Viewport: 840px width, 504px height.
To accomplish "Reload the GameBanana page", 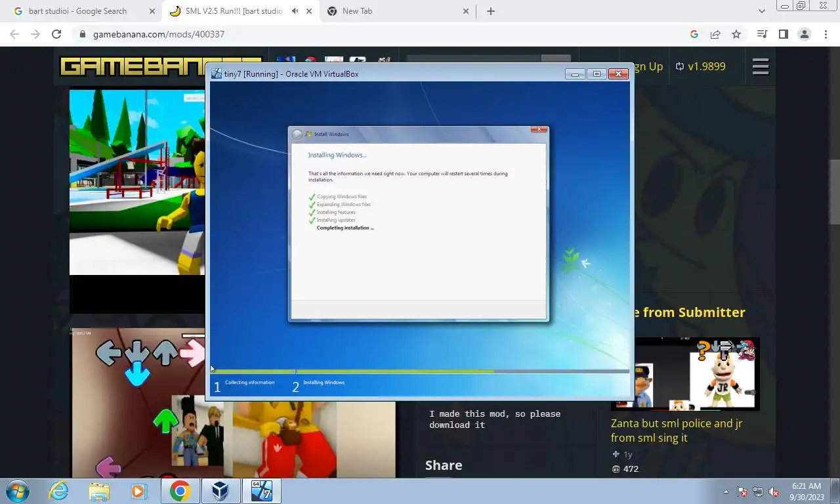I will tap(56, 34).
